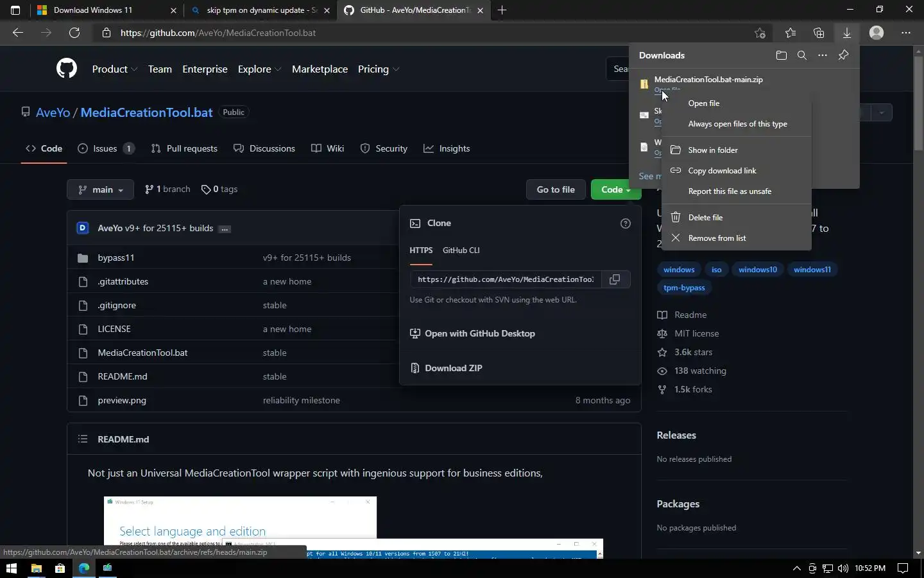Expand the Pricing menu
This screenshot has width=924, height=578.
tap(379, 69)
